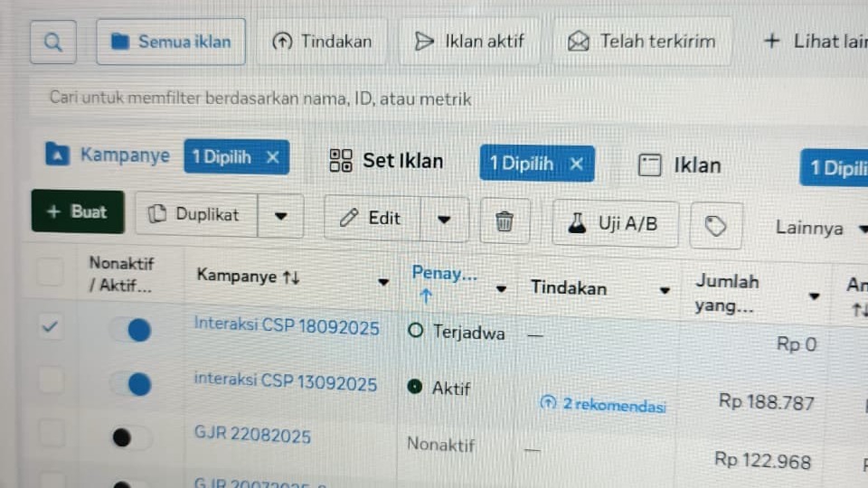This screenshot has width=868, height=488.
Task: Switch to the Set Iklan tab
Action: coord(387,161)
